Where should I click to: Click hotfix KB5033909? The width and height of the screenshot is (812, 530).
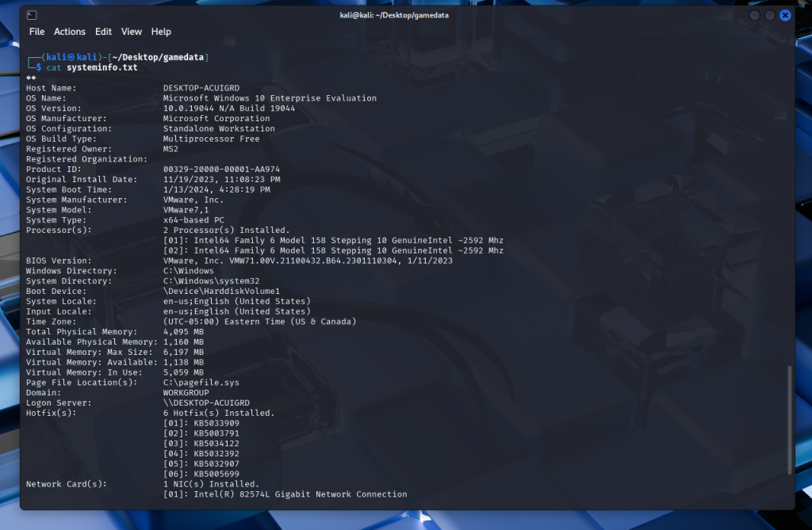216,423
